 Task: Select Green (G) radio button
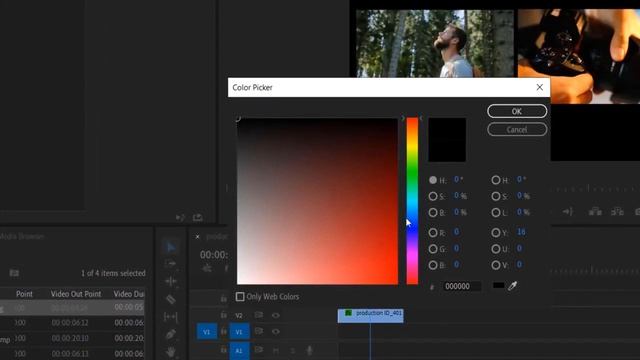[433, 249]
